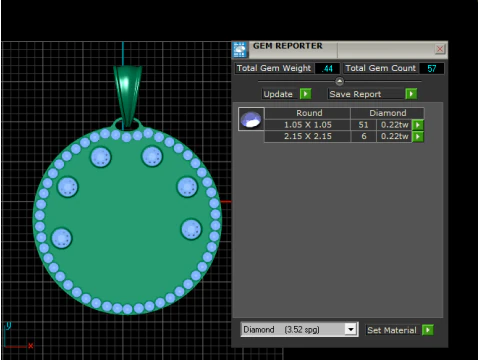The image size is (480, 360).
Task: Close the Gem Reporter panel
Action: pyautogui.click(x=440, y=49)
